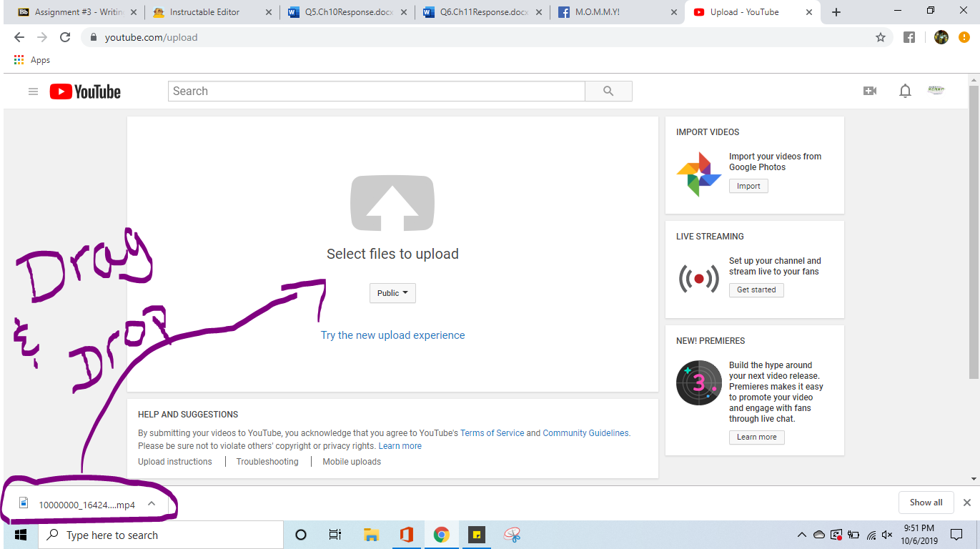Open Chrome update alert menu icon
Screen dimensions: 980x549
tap(964, 37)
